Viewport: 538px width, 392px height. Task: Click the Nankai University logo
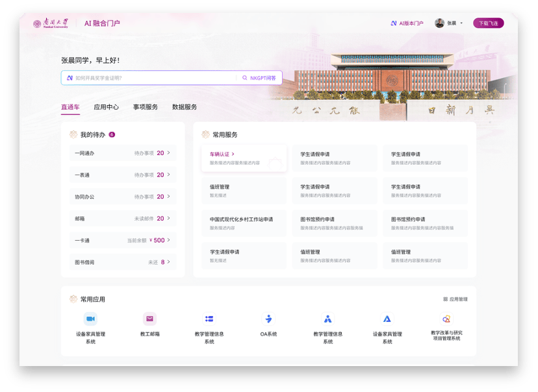point(51,23)
